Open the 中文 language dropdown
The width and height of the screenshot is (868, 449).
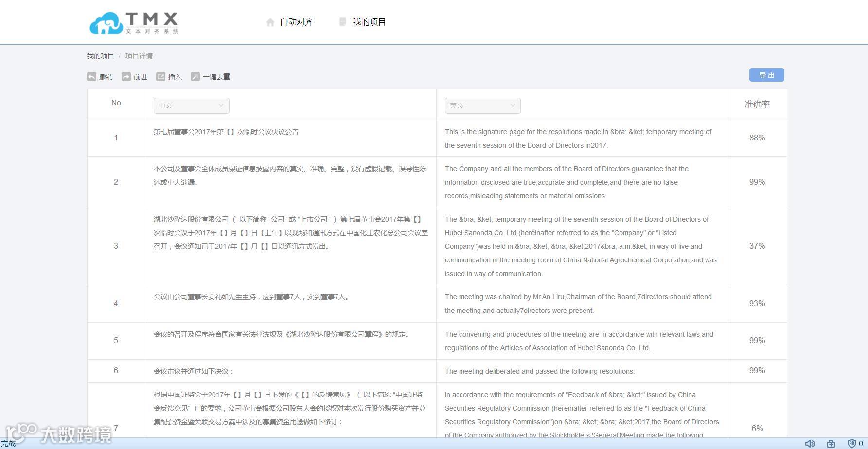point(192,105)
